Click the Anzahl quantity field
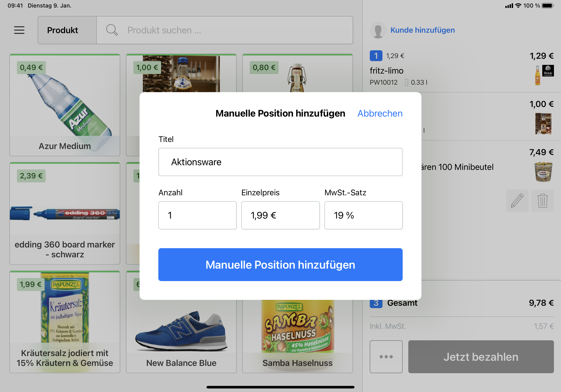 pos(197,215)
